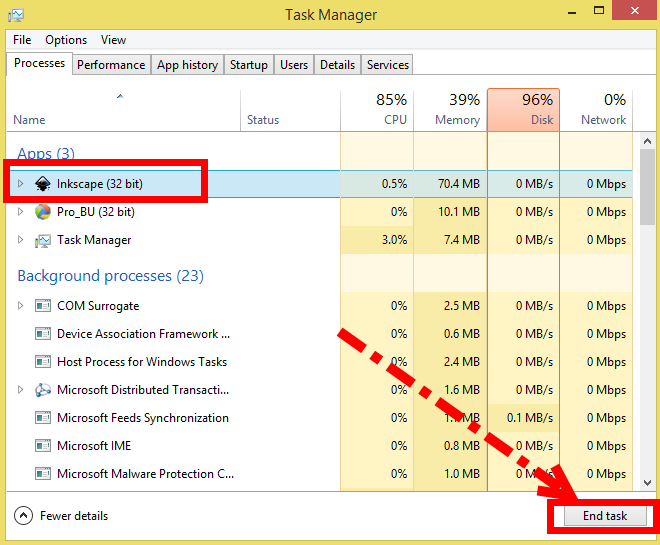Click Task Manager memory value 7.4 MB

coord(462,240)
